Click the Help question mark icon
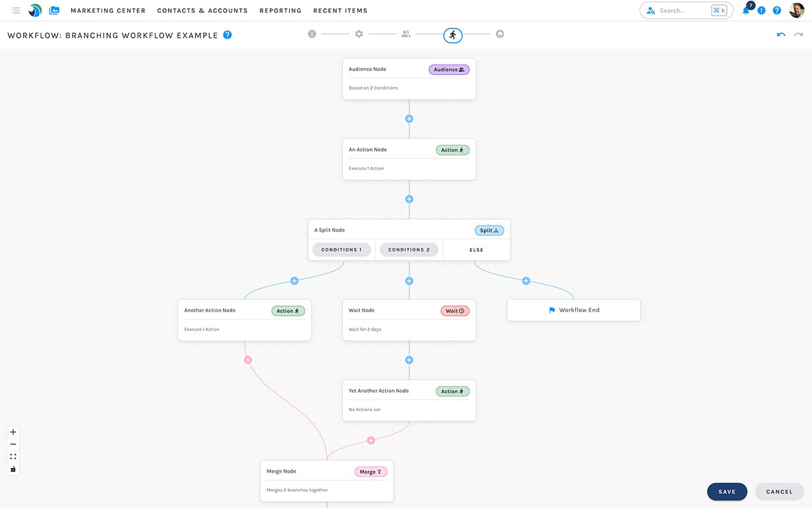Viewport: 812px width, 508px height. point(777,10)
